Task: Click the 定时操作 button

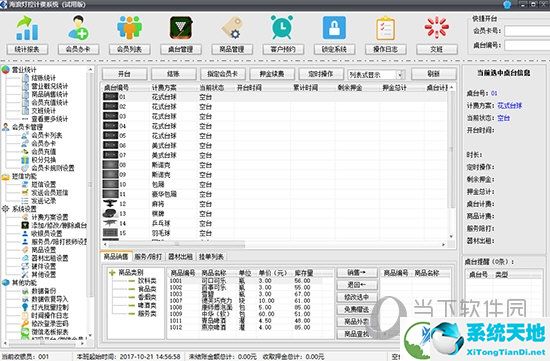Action: click(321, 74)
